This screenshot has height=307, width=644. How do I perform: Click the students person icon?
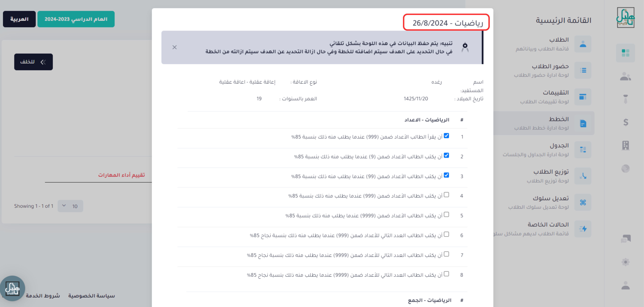[583, 44]
